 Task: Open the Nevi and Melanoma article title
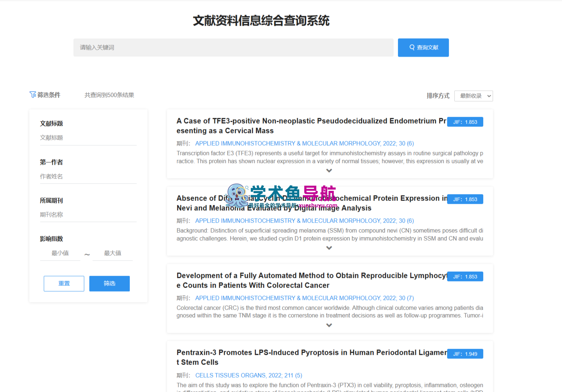[x=312, y=203]
